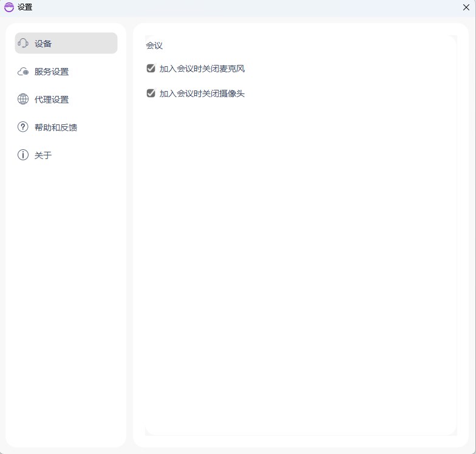
Task: Click the empty title bar area
Action: [243, 7]
